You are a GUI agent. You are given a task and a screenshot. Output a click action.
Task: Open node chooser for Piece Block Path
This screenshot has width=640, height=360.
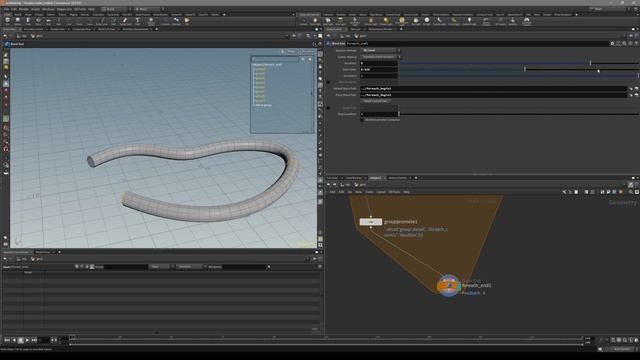click(x=636, y=95)
